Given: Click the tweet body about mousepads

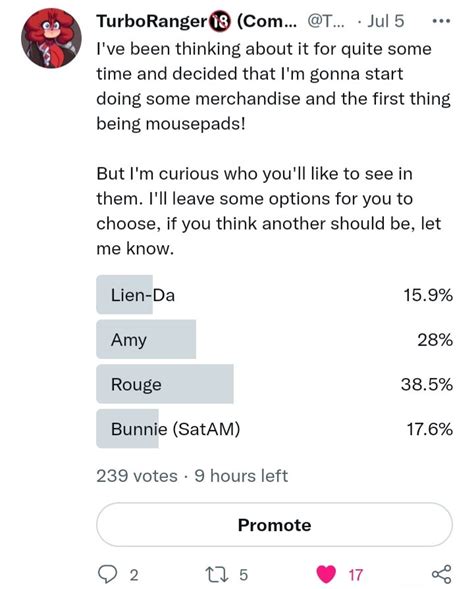Looking at the screenshot, I should [273, 148].
